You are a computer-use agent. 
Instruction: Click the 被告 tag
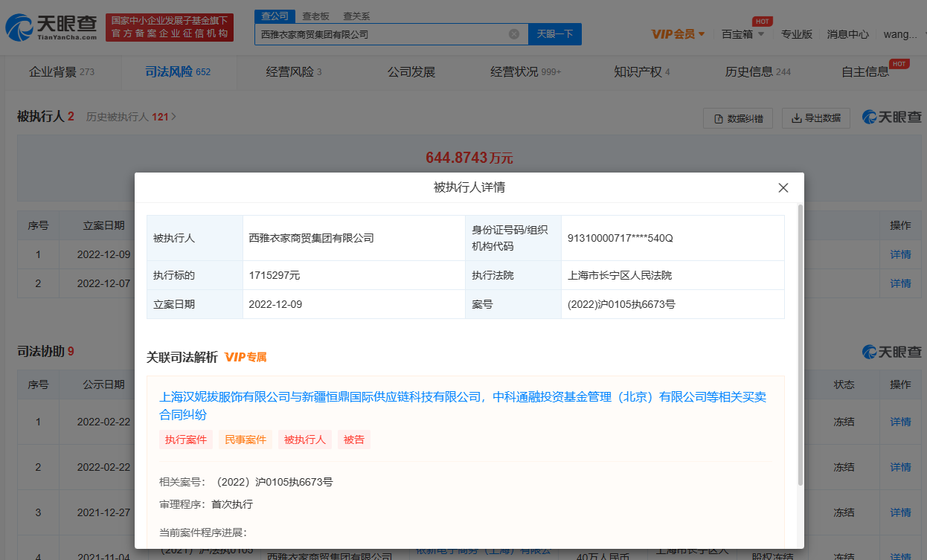click(354, 440)
